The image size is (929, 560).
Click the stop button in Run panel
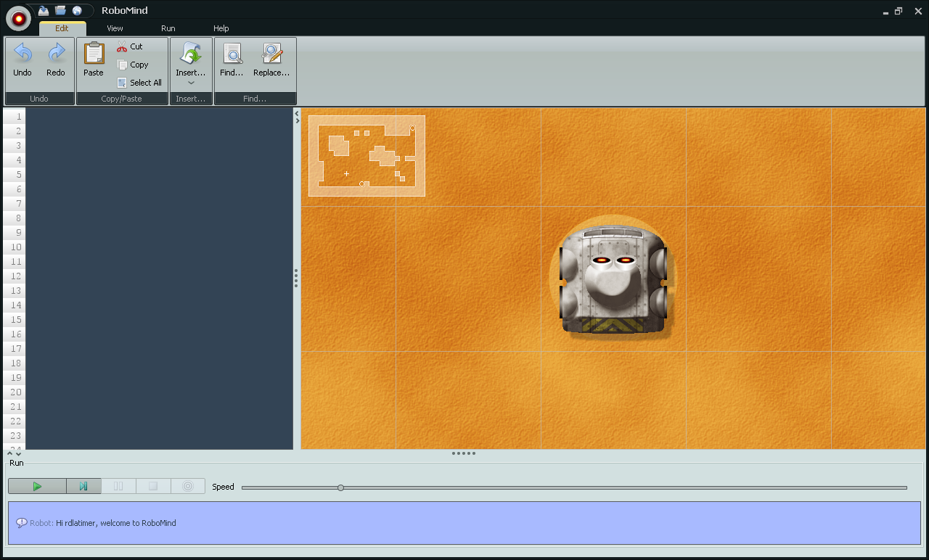click(x=153, y=486)
